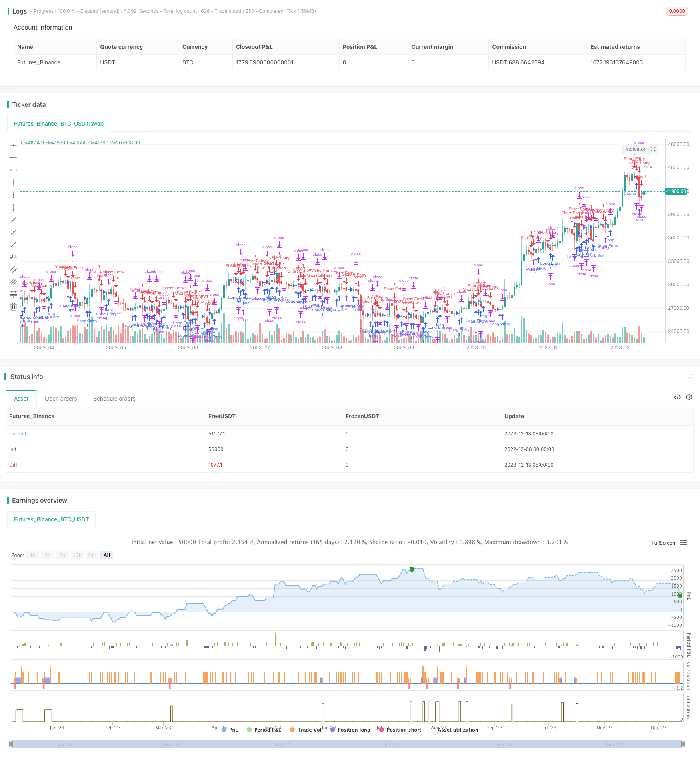Click the FullScreen button on earnings chart

tap(663, 543)
